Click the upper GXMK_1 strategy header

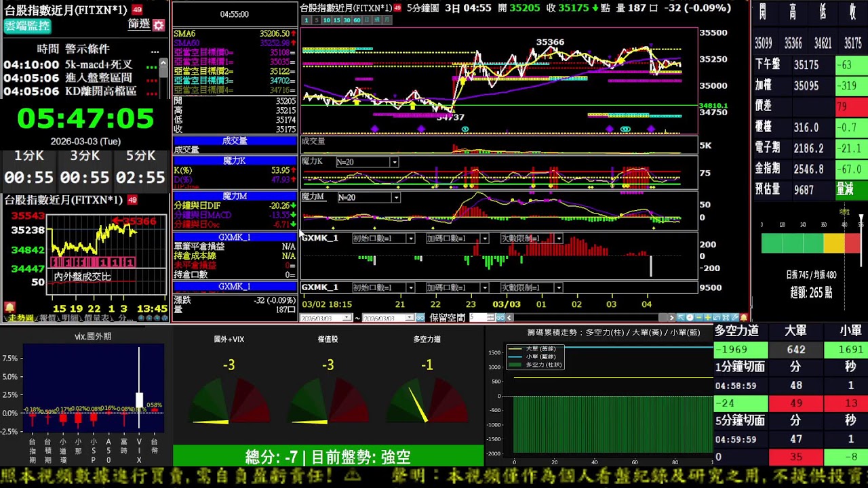[235, 237]
